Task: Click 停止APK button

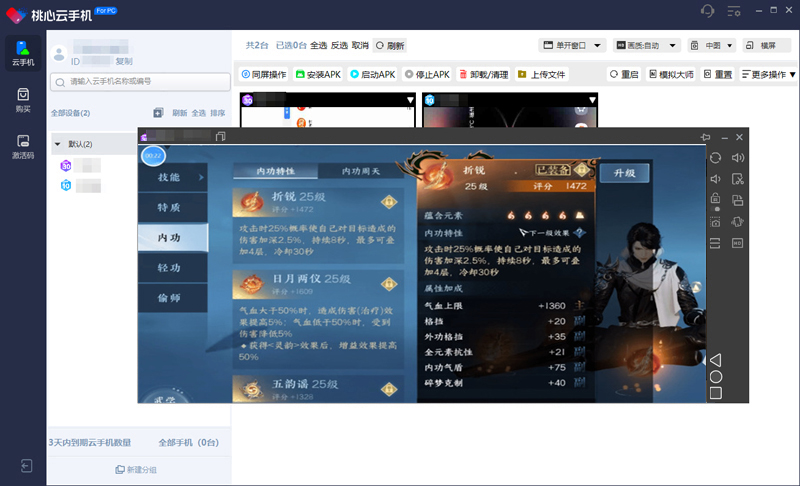Action: click(427, 74)
